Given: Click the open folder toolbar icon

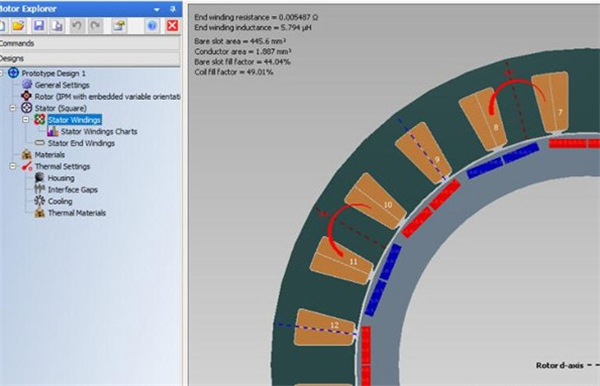Looking at the screenshot, I should coord(18,26).
